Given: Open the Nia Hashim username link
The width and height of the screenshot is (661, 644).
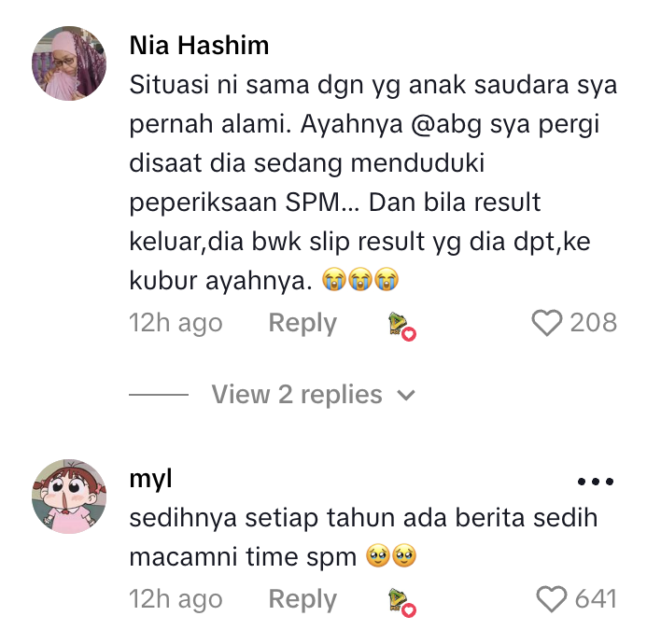Looking at the screenshot, I should (199, 45).
